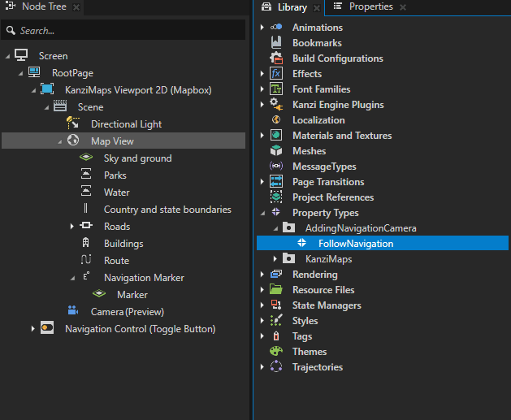Click the Directional Light node icon

[72, 124]
